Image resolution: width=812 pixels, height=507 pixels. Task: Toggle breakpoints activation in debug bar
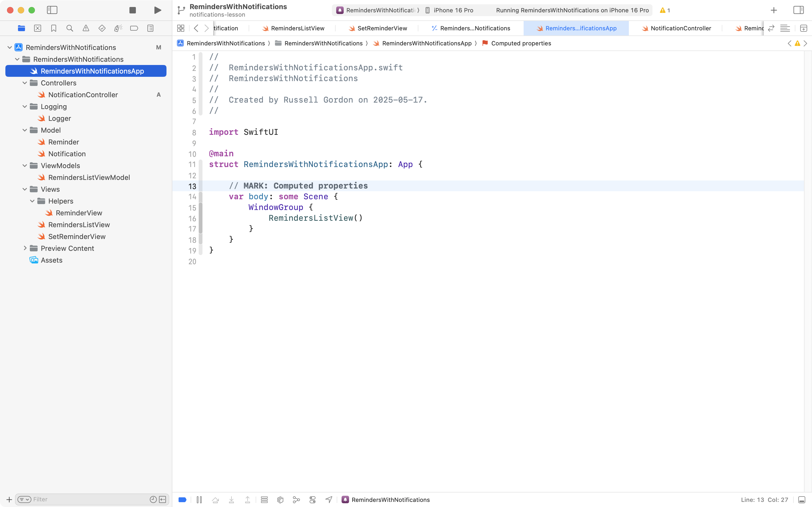point(182,500)
